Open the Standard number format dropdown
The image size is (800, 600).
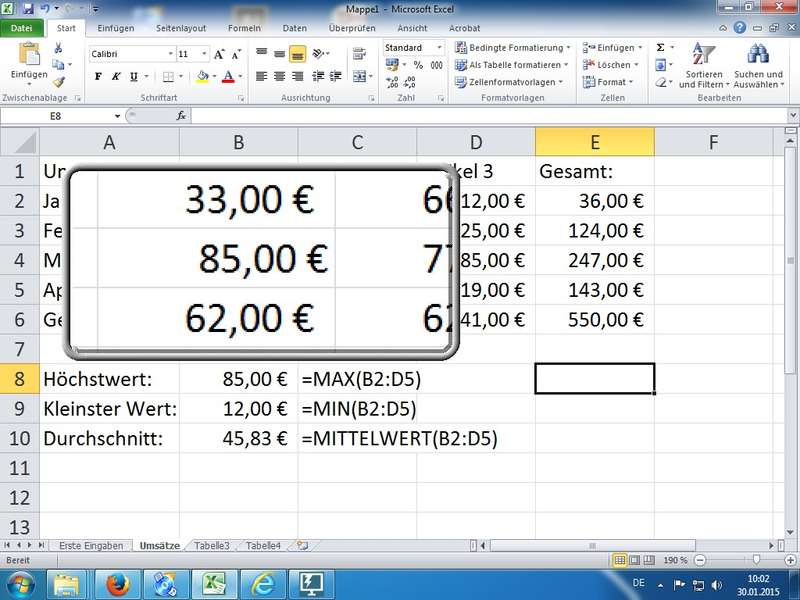439,47
